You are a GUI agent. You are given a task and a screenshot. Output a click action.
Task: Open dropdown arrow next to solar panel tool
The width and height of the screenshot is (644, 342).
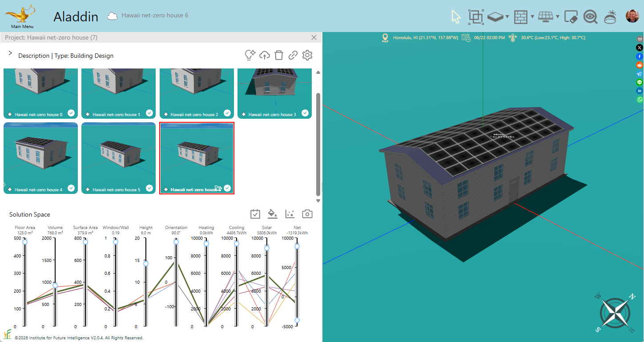pos(557,17)
